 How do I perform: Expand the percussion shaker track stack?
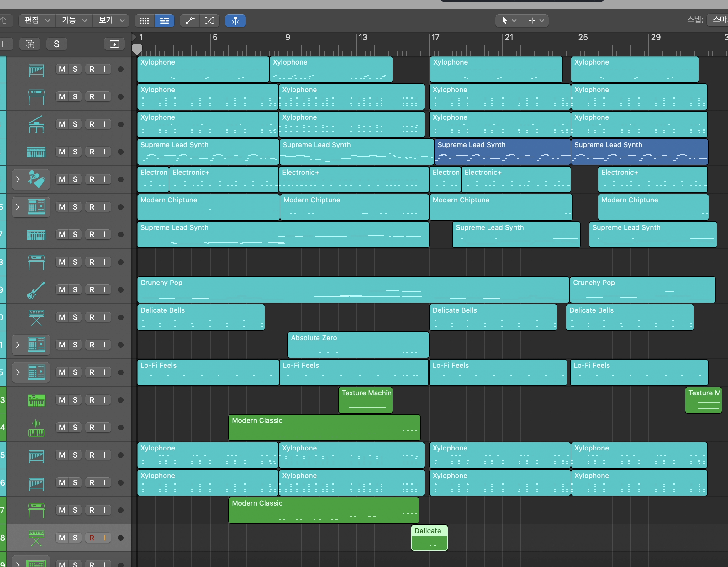(x=18, y=179)
